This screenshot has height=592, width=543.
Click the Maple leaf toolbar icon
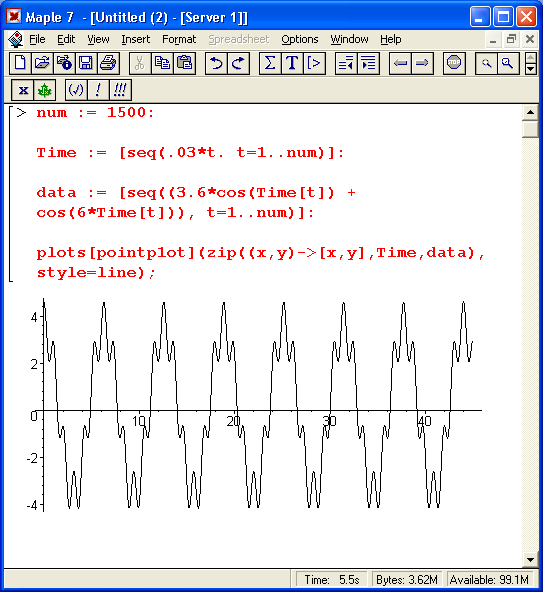45,90
